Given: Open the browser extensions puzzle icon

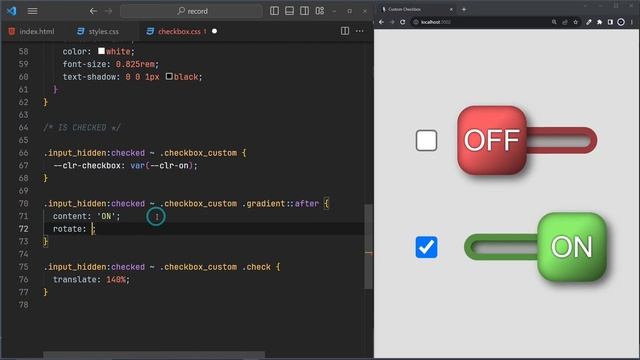Looking at the screenshot, I should click(600, 22).
